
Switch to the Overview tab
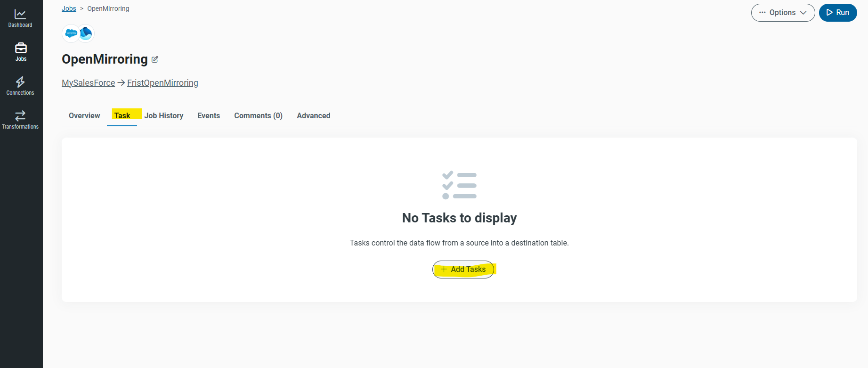pyautogui.click(x=84, y=116)
